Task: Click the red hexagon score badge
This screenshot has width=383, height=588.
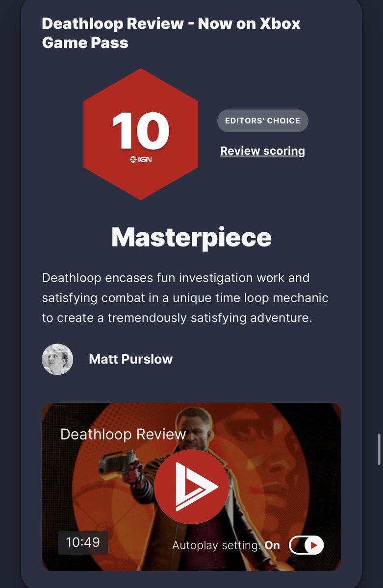Action: 141,134
